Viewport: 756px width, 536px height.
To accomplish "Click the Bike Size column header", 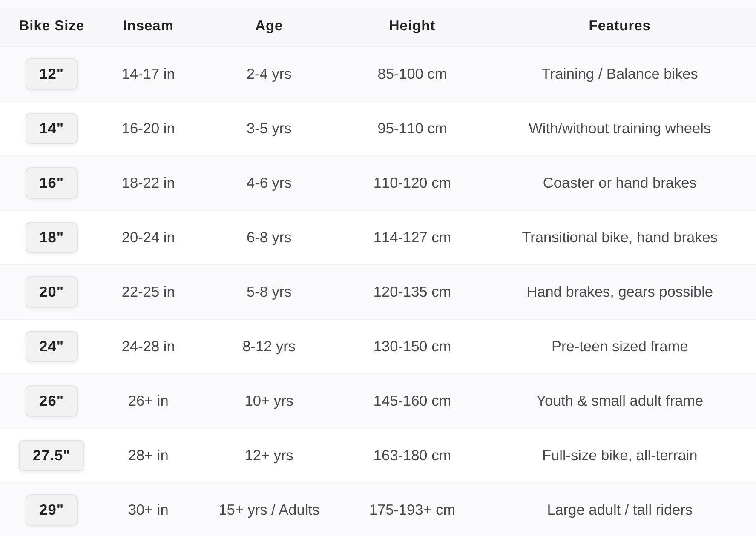I will click(52, 26).
